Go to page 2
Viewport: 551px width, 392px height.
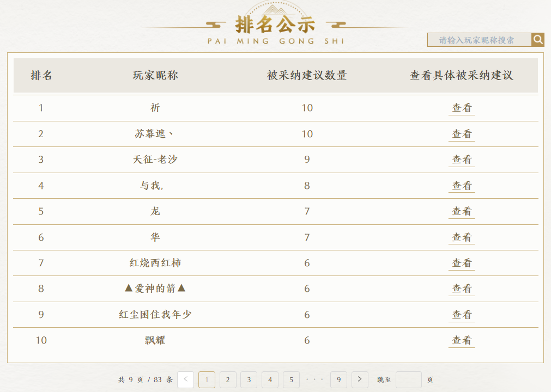click(228, 379)
